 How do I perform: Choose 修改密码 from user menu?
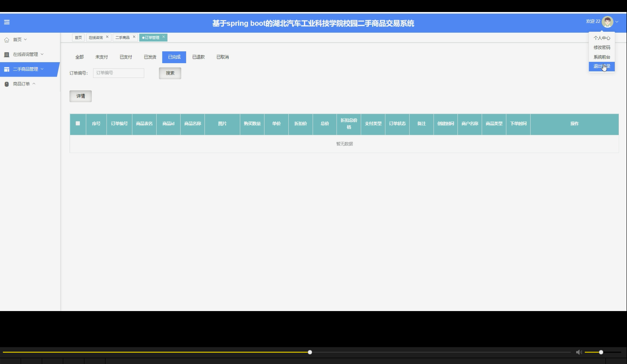tap(602, 48)
